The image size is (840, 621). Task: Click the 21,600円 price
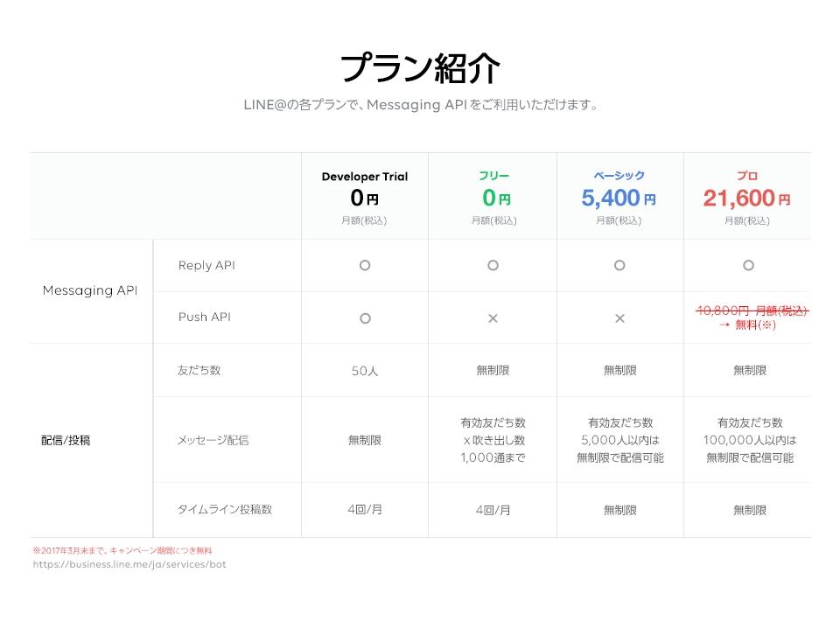pyautogui.click(x=746, y=199)
